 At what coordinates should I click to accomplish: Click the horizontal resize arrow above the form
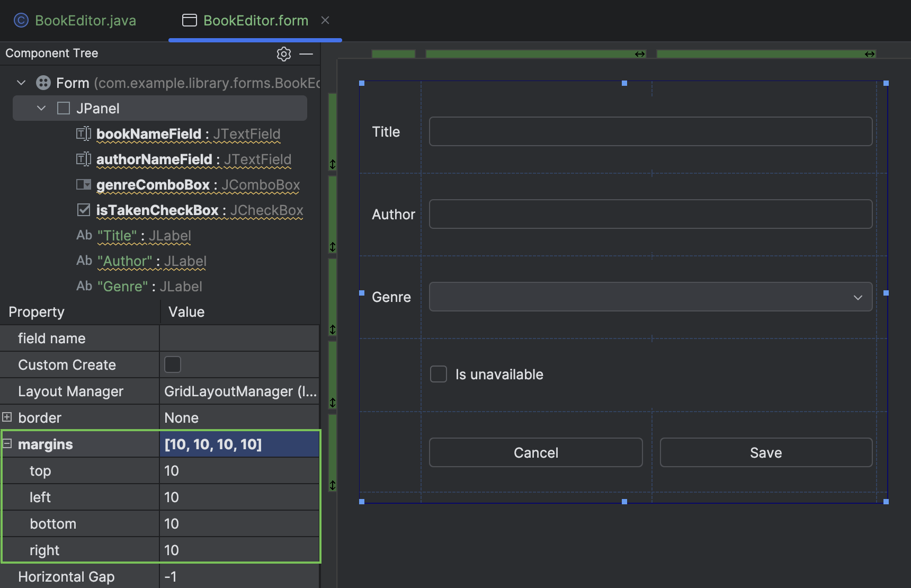click(x=639, y=54)
